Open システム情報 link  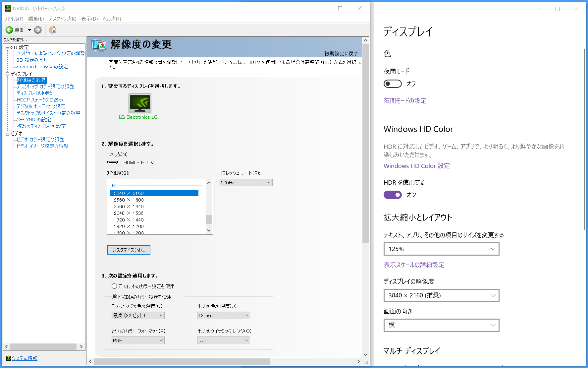[25, 358]
